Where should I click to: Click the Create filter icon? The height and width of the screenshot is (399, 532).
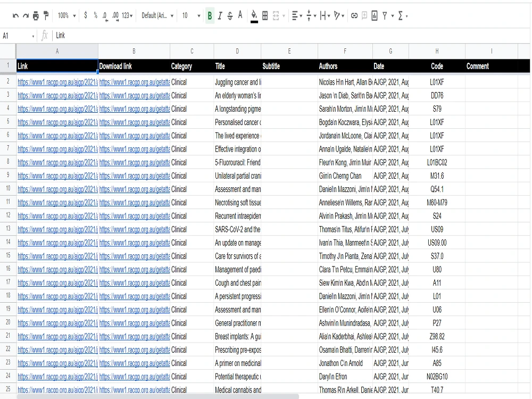pos(385,15)
